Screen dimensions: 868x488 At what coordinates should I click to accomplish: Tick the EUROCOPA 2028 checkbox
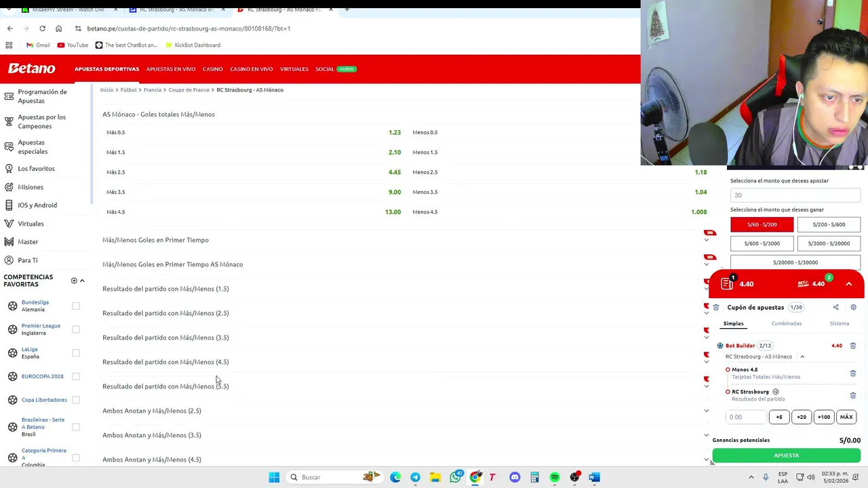(x=76, y=376)
